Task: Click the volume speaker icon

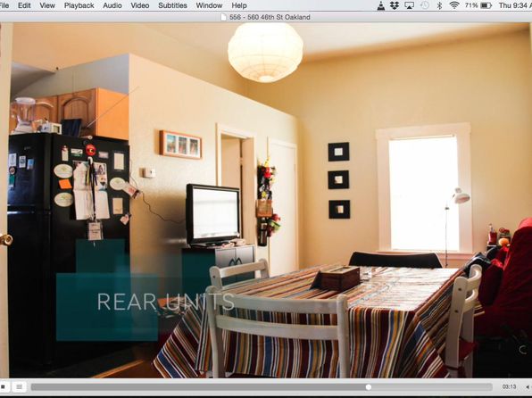Action: 528,387
